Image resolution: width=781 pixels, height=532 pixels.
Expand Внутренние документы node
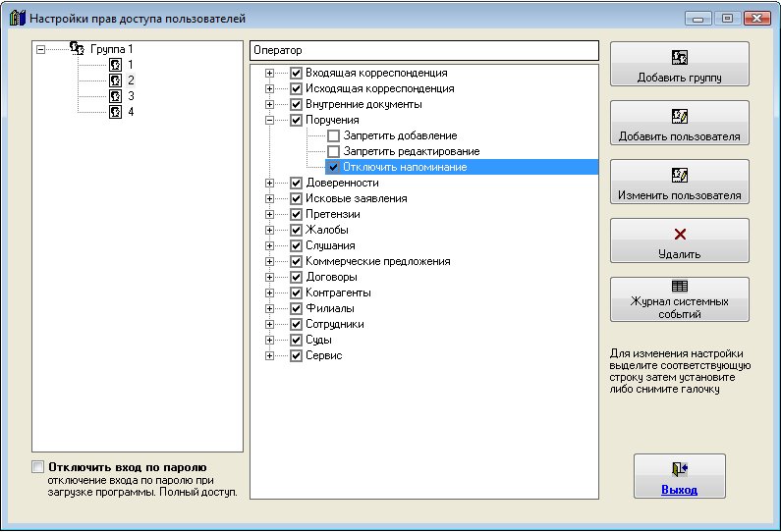coord(269,104)
